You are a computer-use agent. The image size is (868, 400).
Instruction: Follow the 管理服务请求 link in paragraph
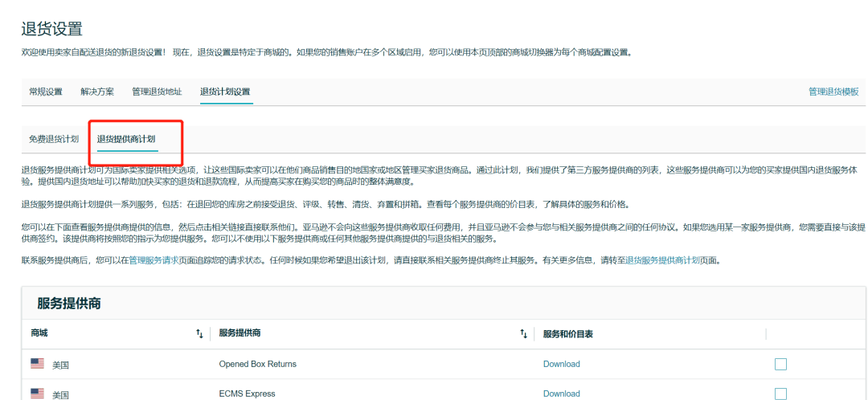coord(154,260)
